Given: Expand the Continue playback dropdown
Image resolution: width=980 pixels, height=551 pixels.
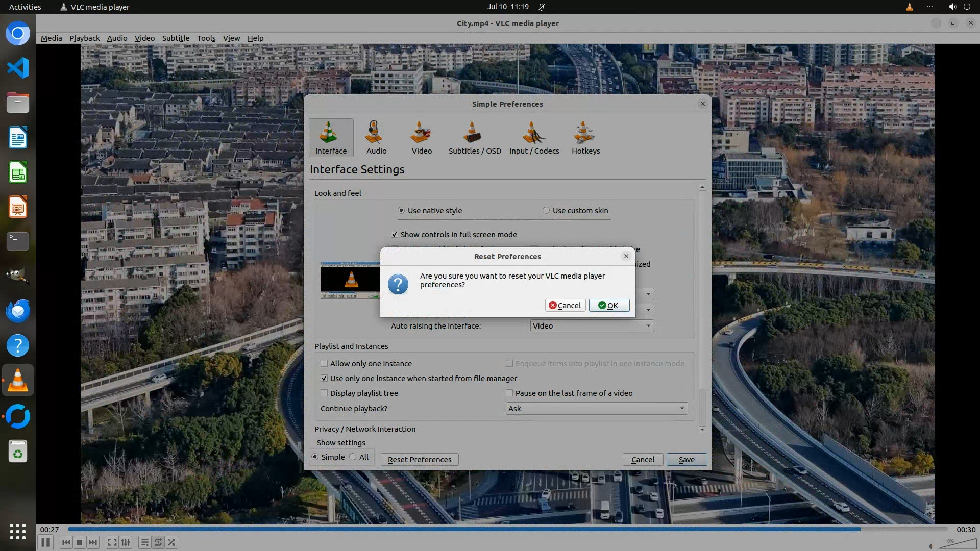Looking at the screenshot, I should coord(596,409).
